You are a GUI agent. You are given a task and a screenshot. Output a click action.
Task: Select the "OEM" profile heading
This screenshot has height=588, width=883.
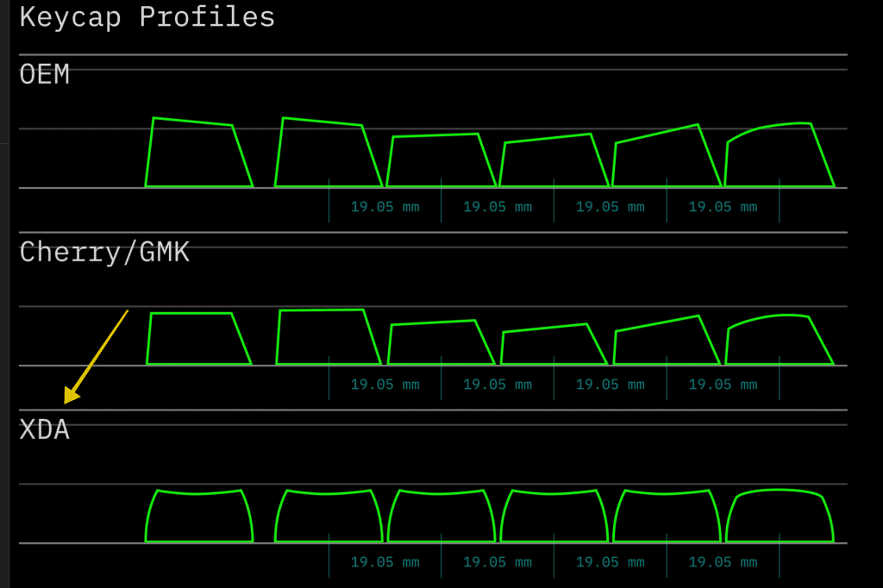(45, 74)
